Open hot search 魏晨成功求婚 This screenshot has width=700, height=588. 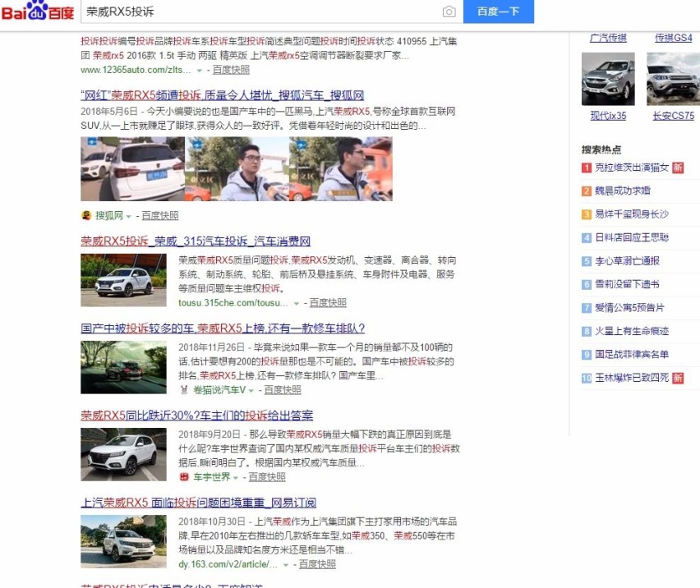[x=622, y=191]
